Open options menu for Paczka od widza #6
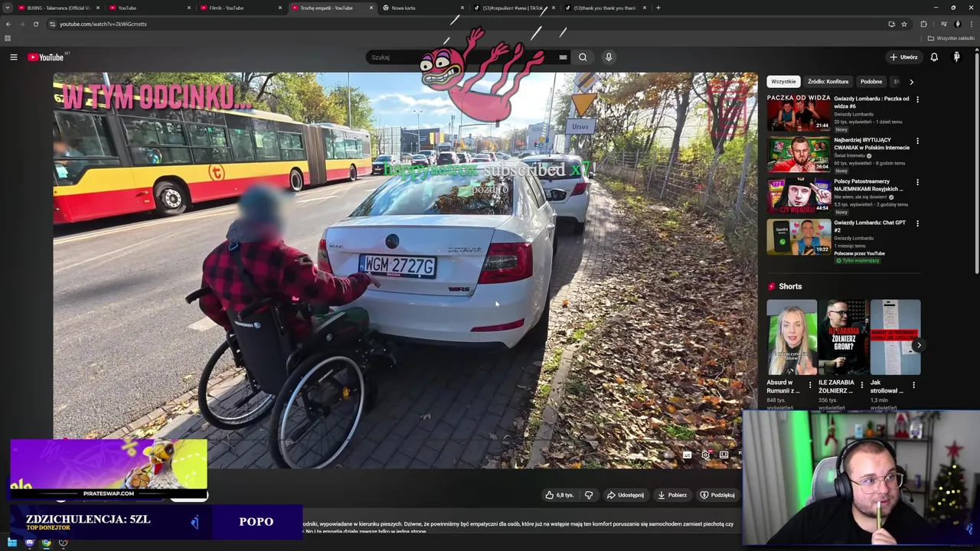Screen dimensions: 980x551 click(x=917, y=99)
